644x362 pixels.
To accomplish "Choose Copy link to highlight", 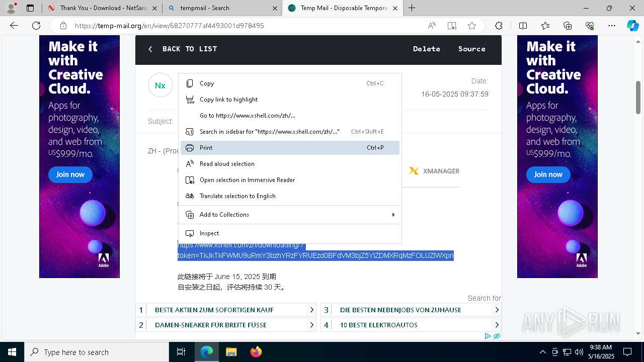I will [x=290, y=100].
